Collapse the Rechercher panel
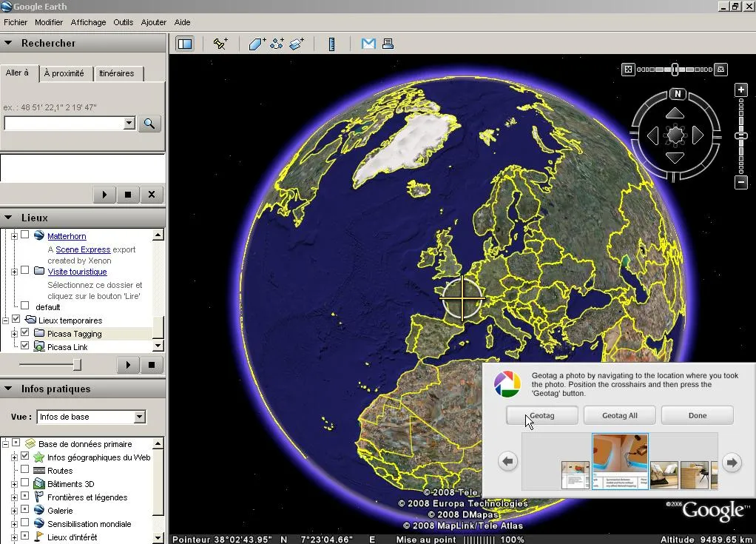 tap(8, 43)
